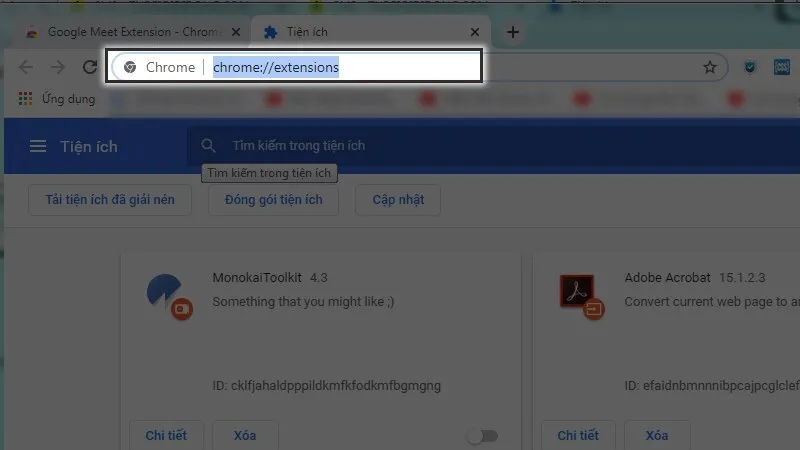The width and height of the screenshot is (800, 450).
Task: Bookmark this page with the star icon
Action: (710, 67)
